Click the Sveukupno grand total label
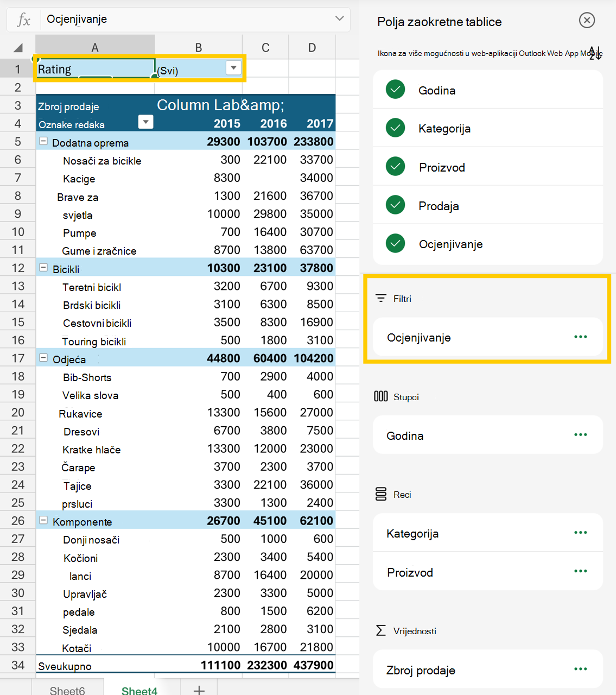The image size is (616, 695). click(65, 666)
